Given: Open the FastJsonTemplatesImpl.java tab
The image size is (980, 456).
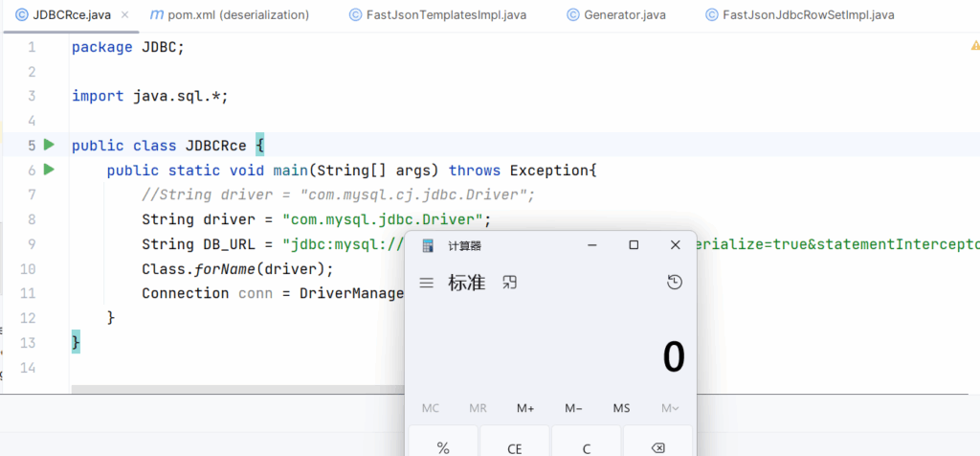Looking at the screenshot, I should click(436, 15).
